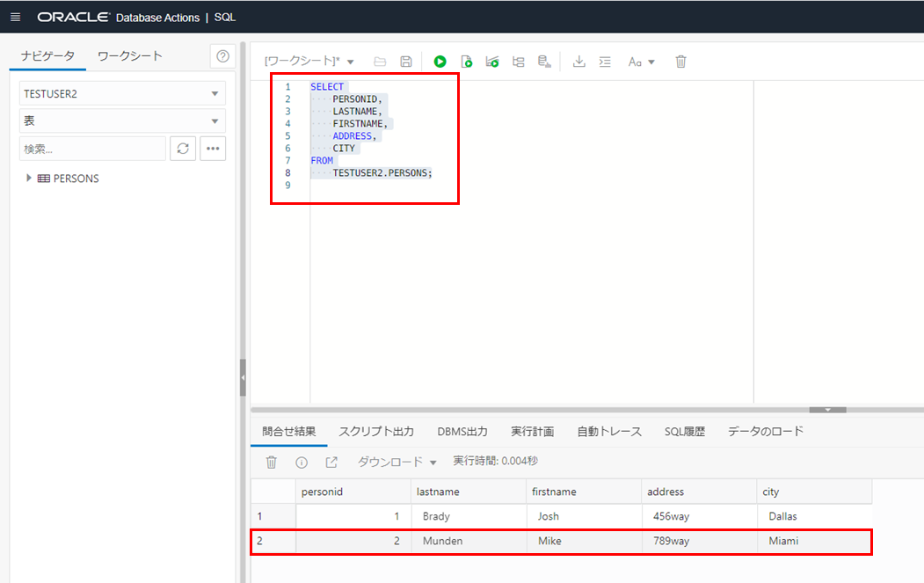Image resolution: width=924 pixels, height=583 pixels.
Task: Open the ワークシート tab in left panel
Action: (130, 56)
